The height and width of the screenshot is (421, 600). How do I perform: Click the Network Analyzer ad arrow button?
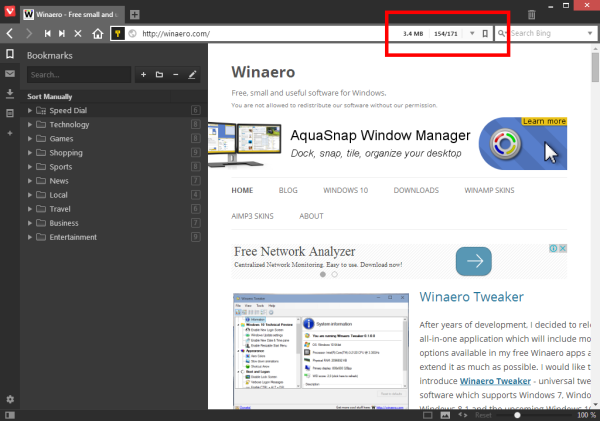coord(473,261)
